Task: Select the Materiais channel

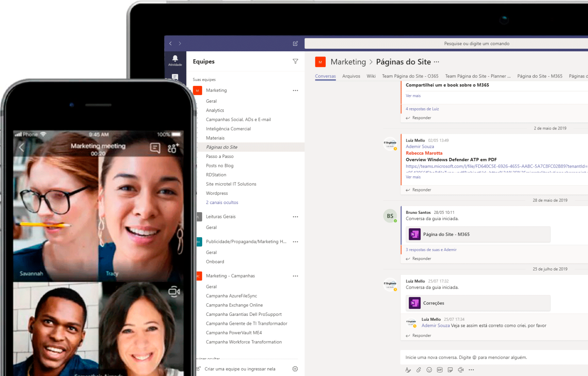Action: [215, 138]
